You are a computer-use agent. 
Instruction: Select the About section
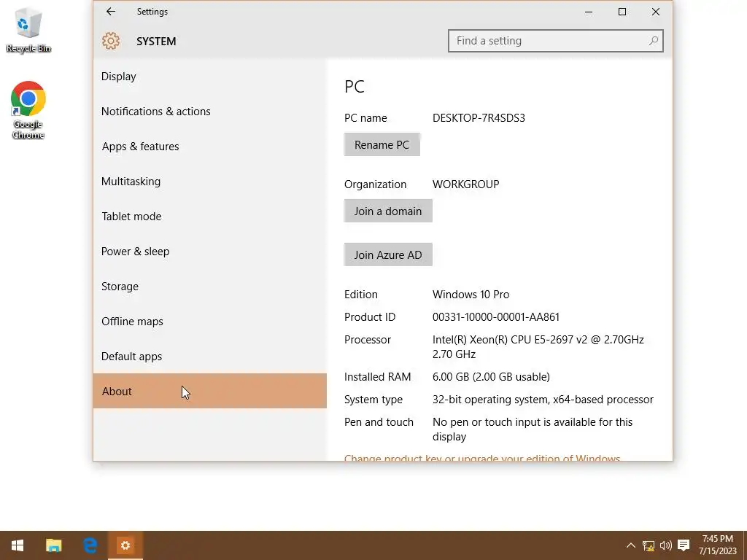[x=210, y=391]
